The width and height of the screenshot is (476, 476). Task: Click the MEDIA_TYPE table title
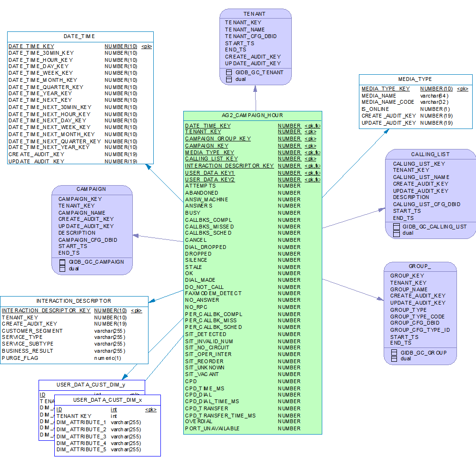click(x=415, y=79)
